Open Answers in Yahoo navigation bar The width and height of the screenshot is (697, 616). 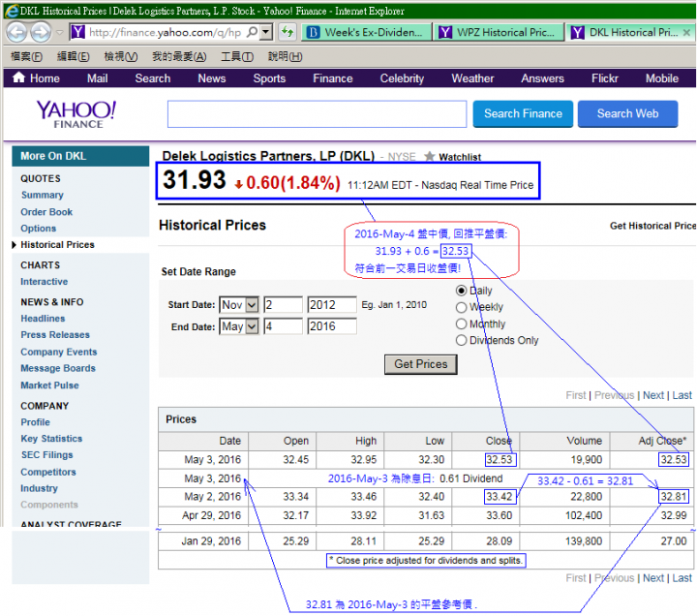542,78
